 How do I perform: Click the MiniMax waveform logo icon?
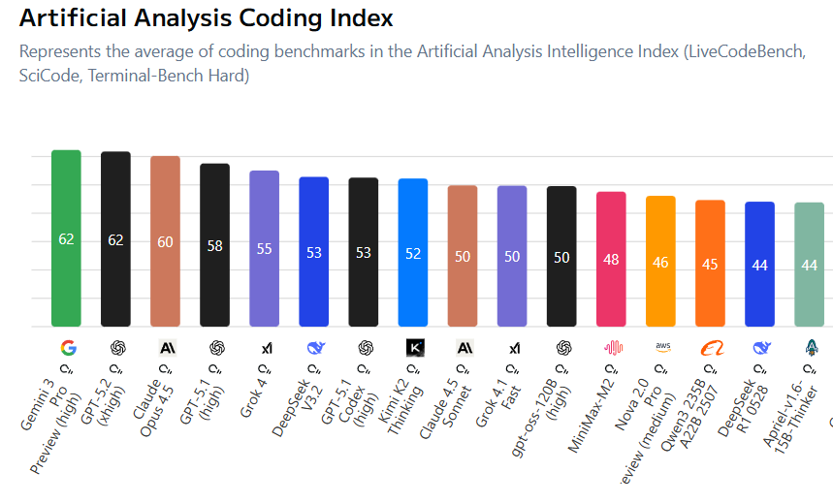[x=613, y=348]
